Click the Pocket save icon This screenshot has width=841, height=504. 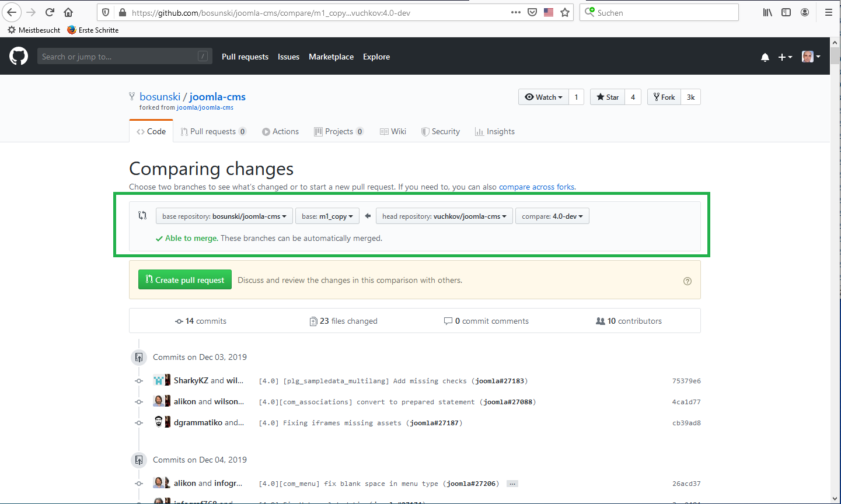tap(532, 12)
